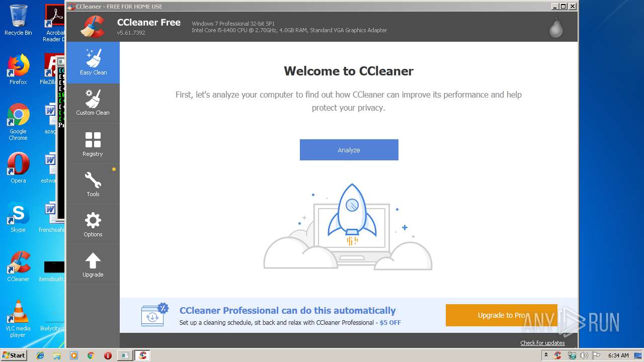The height and width of the screenshot is (362, 644).
Task: Click the Analyze button
Action: pos(349,150)
